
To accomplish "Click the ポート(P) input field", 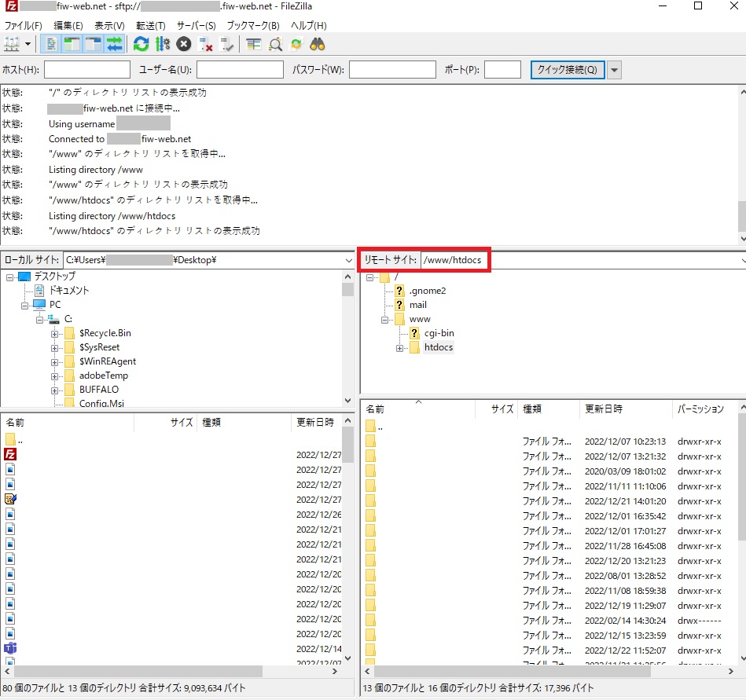I will pos(502,69).
